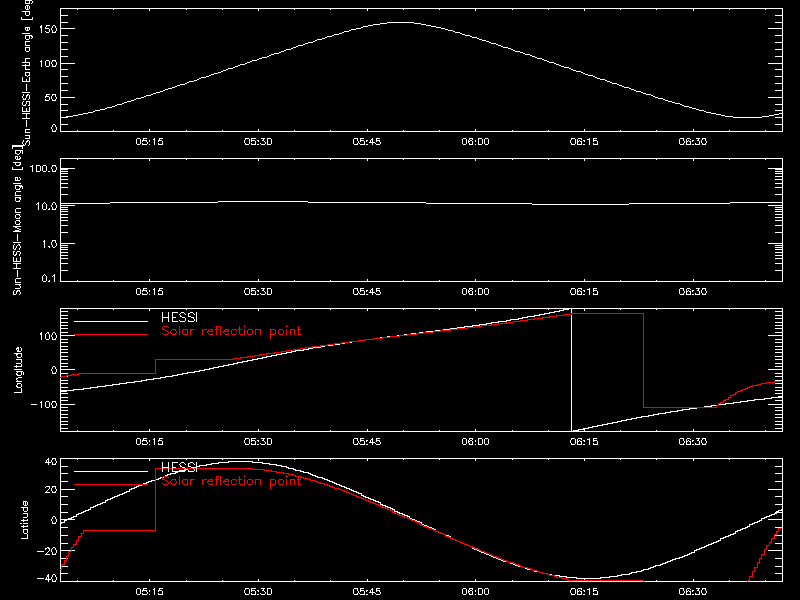800x600 pixels.
Task: Select the HESSI legend label in Latitude plot
Action: 179,467
